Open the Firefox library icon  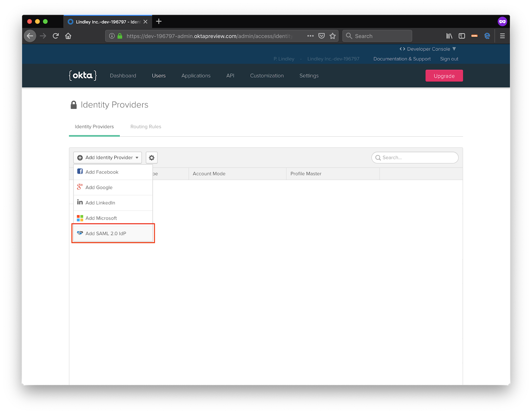(x=449, y=36)
